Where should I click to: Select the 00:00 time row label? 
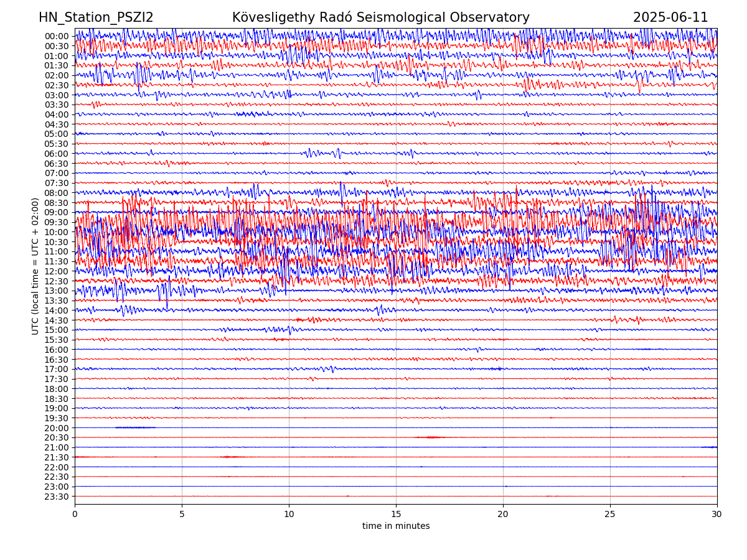click(56, 36)
